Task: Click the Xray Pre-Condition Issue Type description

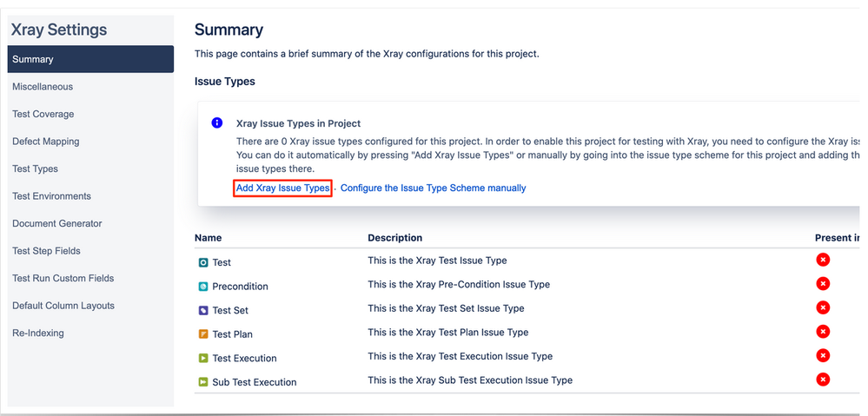Action: pos(459,284)
